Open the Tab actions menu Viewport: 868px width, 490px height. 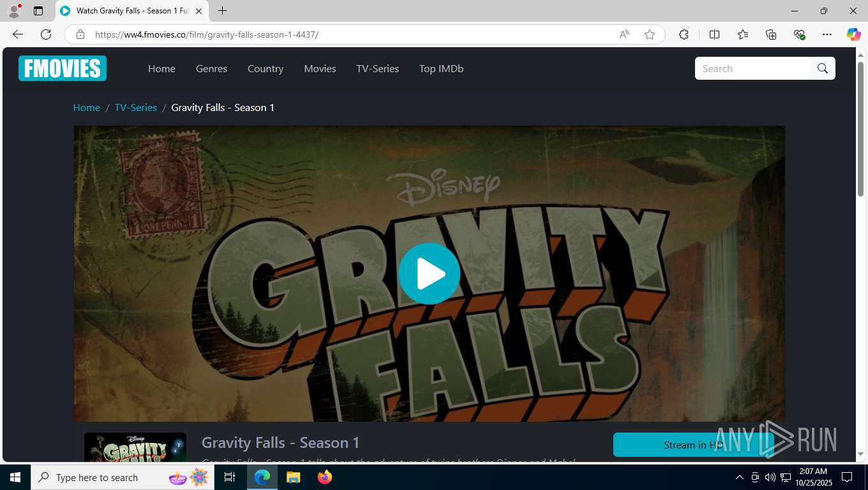click(x=38, y=11)
